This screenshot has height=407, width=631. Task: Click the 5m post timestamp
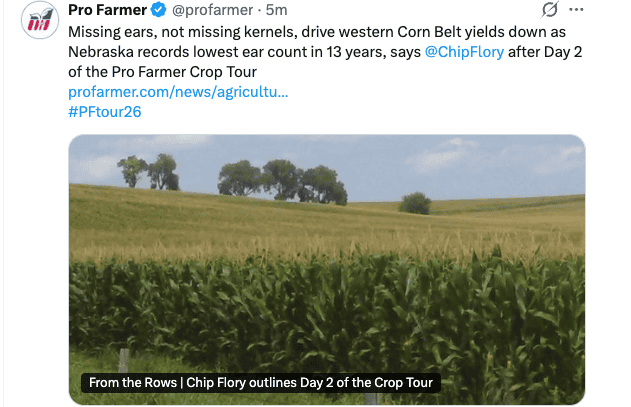click(x=276, y=10)
